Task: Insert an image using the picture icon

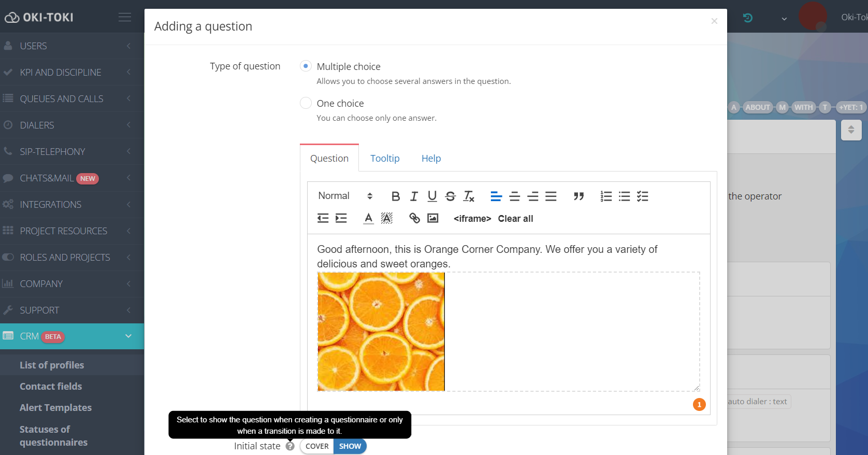Action: 432,218
